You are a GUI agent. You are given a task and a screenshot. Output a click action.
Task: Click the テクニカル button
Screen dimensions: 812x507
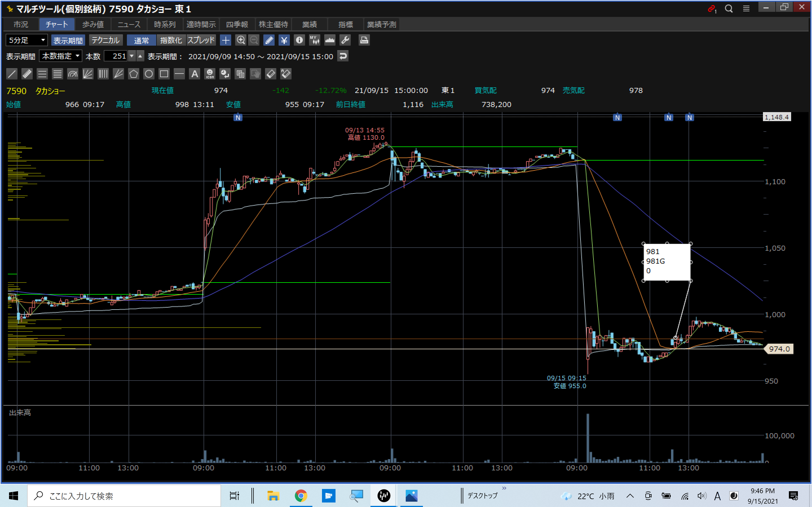click(x=105, y=40)
